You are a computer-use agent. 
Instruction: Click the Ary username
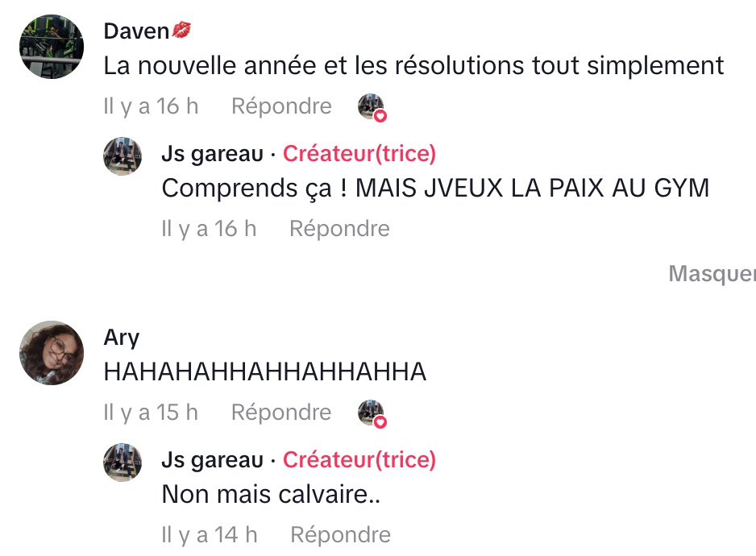pos(122,338)
